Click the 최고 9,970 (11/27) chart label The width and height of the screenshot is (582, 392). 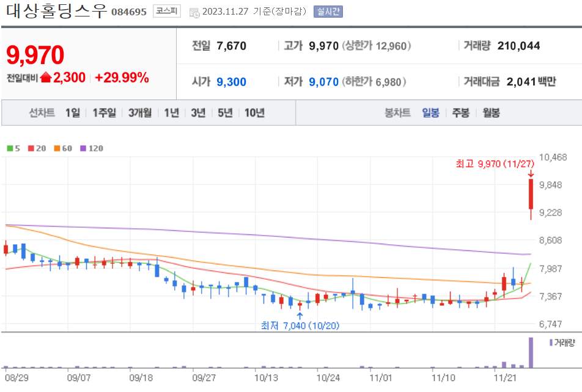495,164
